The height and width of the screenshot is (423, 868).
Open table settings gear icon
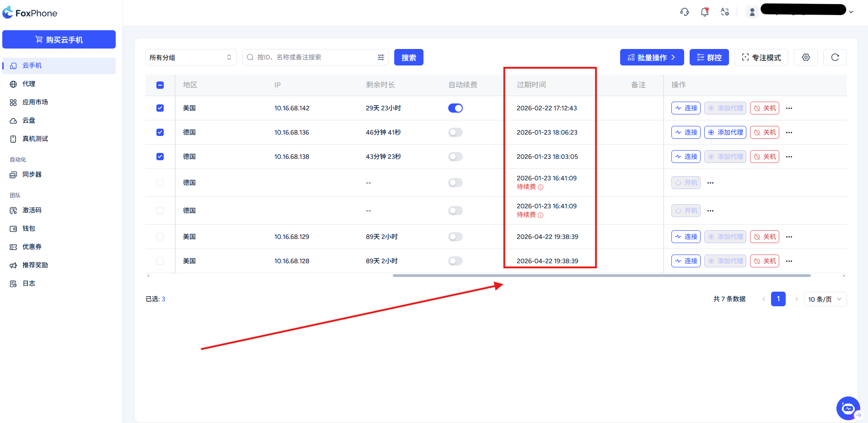tap(806, 57)
